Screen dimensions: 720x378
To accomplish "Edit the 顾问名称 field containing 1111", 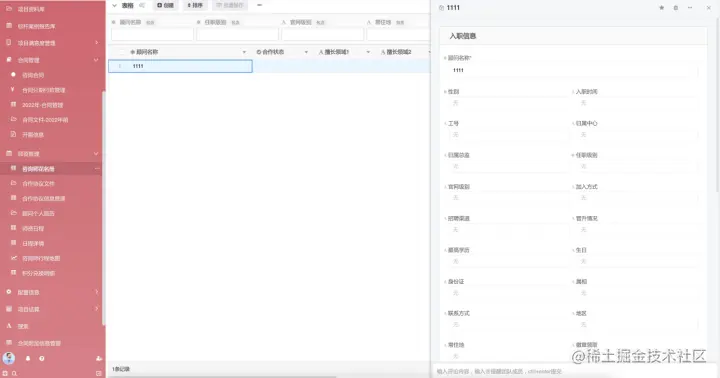I will coord(573,70).
